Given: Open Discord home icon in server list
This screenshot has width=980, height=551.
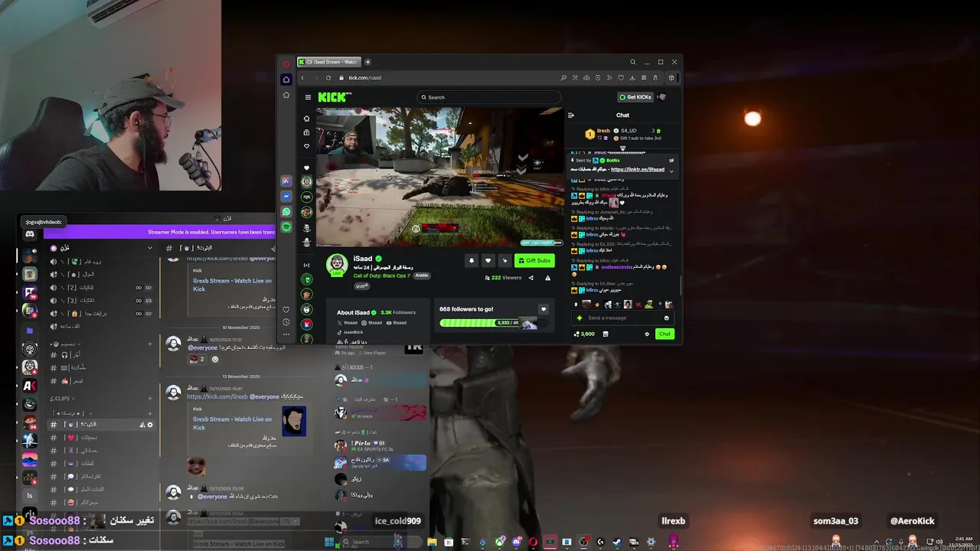Looking at the screenshot, I should [30, 233].
